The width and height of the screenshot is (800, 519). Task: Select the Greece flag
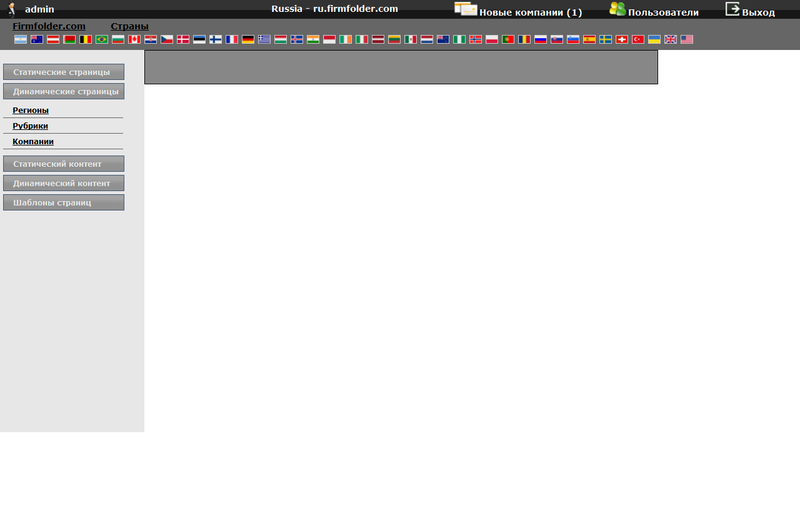(x=264, y=39)
